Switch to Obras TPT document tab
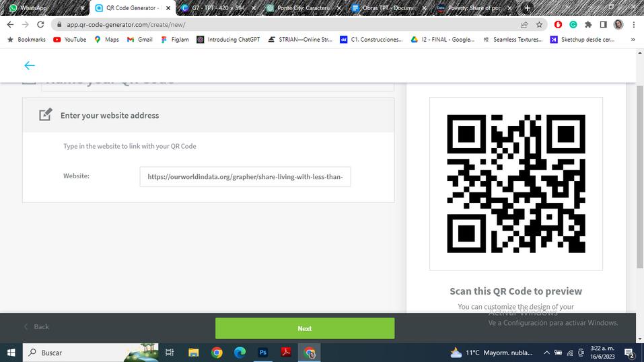Image resolution: width=644 pixels, height=362 pixels. pyautogui.click(x=389, y=8)
